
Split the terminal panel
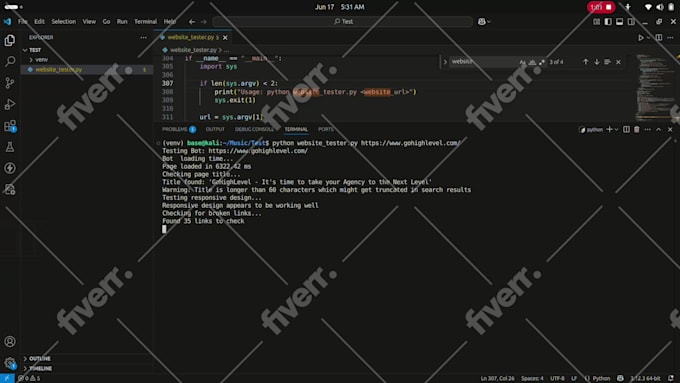pyautogui.click(x=626, y=129)
